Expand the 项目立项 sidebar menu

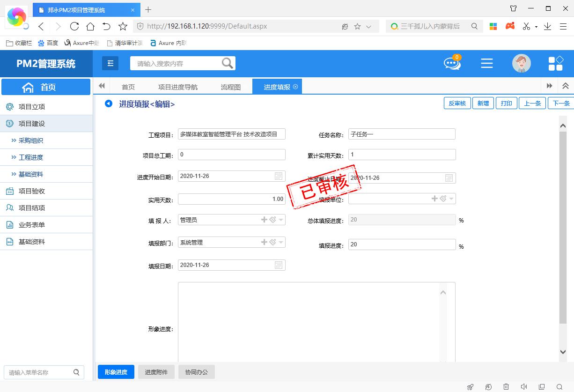coord(32,107)
